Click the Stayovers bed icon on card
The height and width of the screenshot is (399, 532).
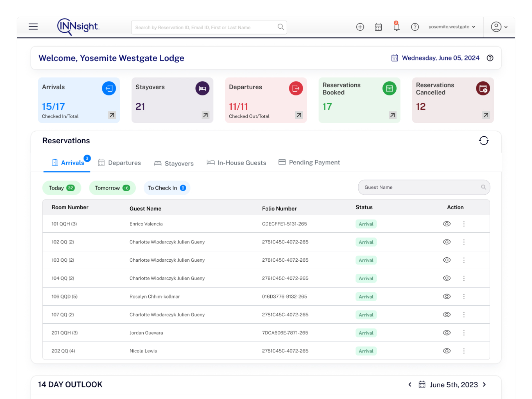tap(202, 88)
